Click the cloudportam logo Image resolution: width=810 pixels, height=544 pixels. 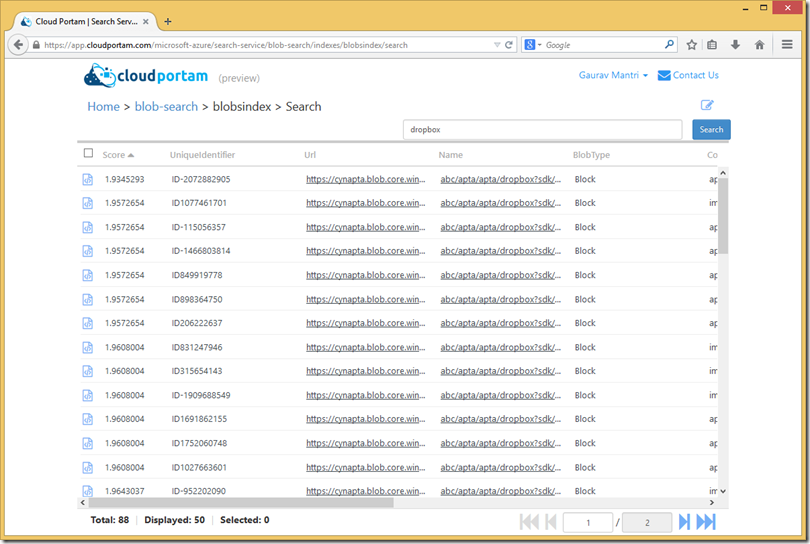tap(146, 76)
